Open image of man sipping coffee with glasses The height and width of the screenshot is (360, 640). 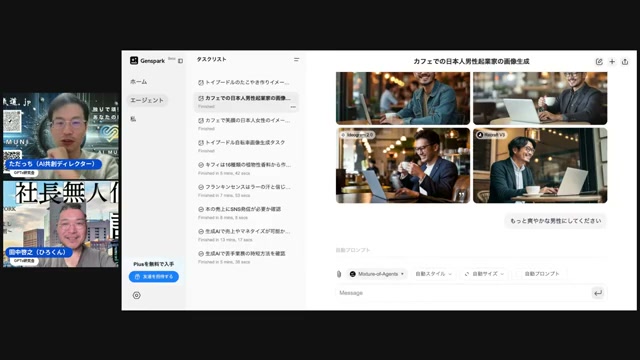403,165
